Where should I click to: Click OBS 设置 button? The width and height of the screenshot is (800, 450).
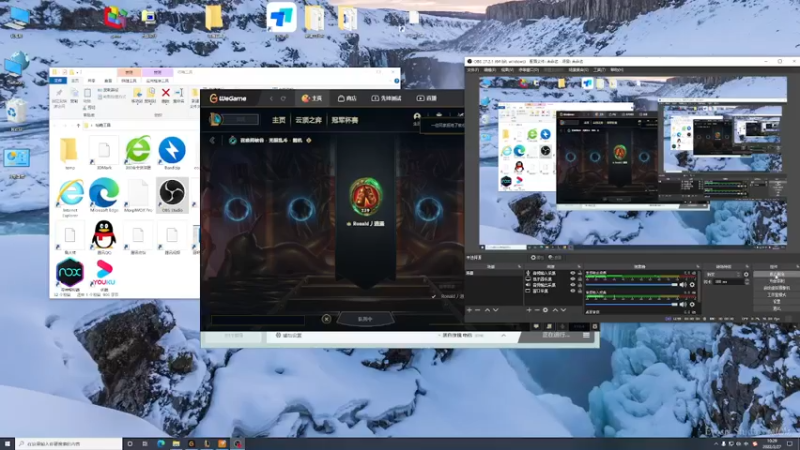(777, 302)
